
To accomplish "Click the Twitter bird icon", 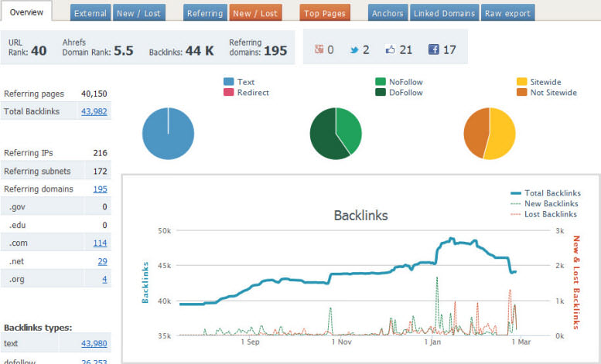I will 353,49.
